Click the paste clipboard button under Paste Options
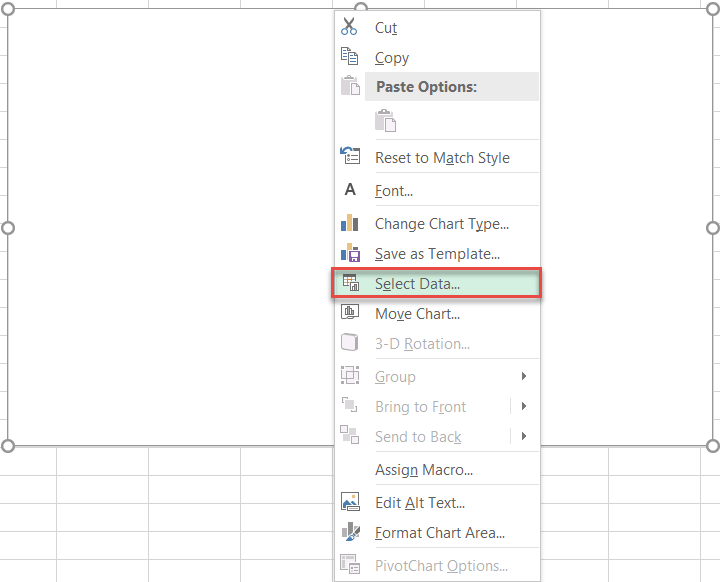The image size is (720, 582). click(385, 120)
